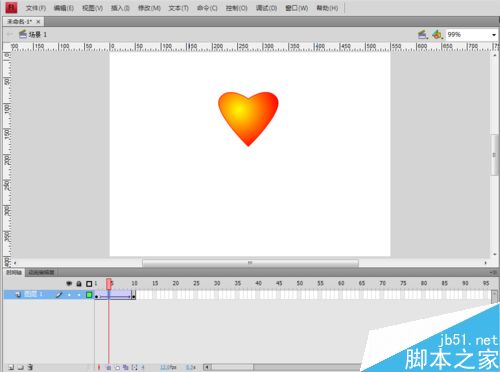500x372 pixels.
Task: Click the back arrow beside 场景 1
Action: (10, 34)
